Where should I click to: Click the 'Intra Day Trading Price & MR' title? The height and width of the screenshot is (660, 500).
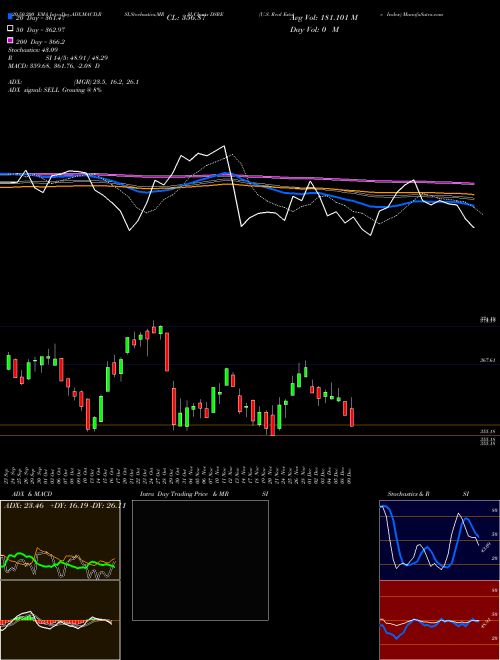[x=184, y=494]
